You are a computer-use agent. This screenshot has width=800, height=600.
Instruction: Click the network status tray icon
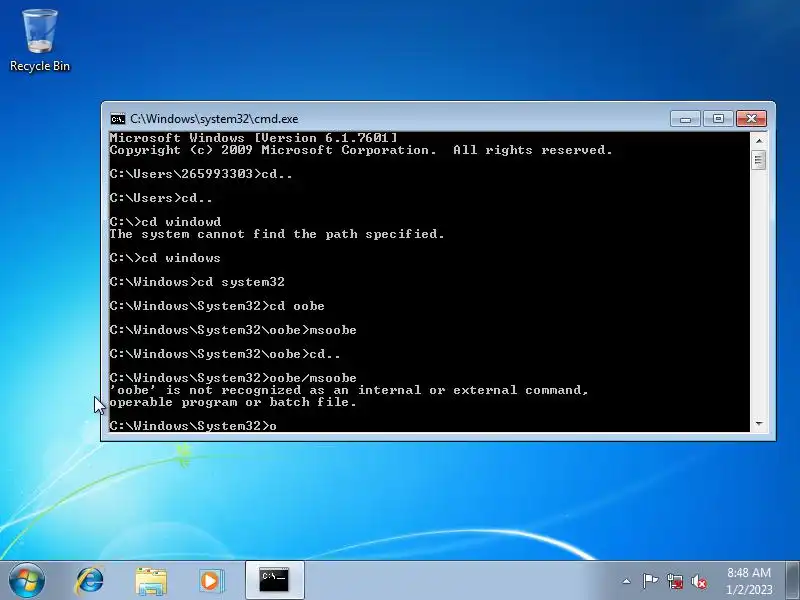(x=674, y=581)
